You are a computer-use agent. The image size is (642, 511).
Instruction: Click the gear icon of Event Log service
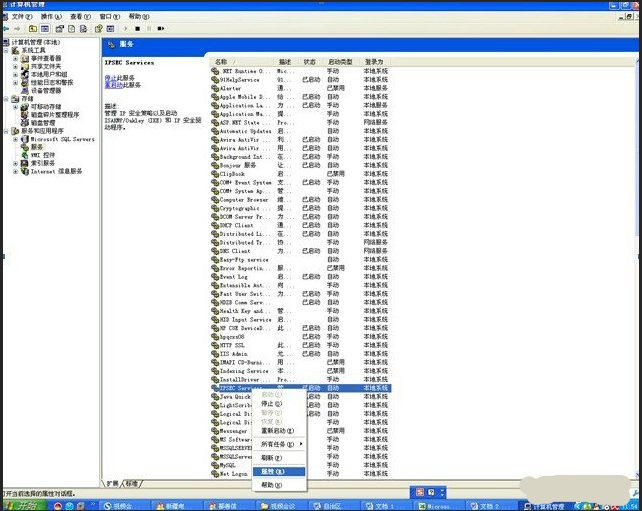pyautogui.click(x=215, y=277)
